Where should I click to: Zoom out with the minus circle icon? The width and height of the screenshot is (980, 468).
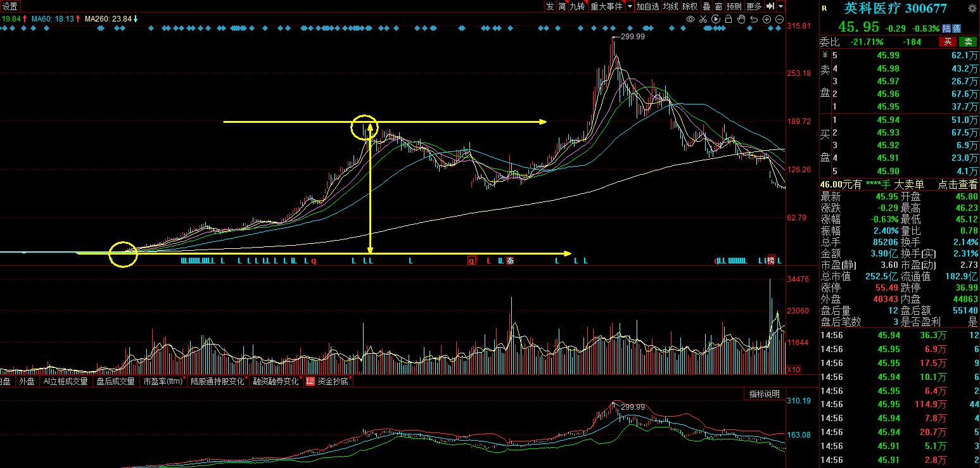[779, 20]
